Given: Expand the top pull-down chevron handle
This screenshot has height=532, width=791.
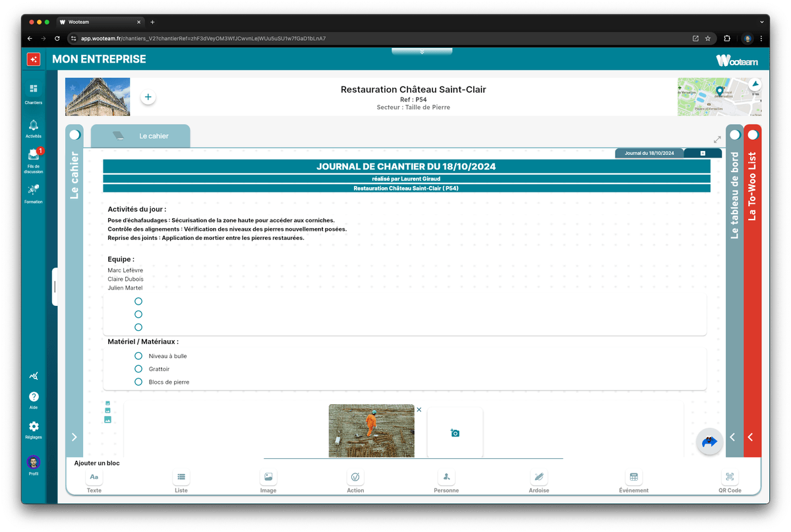Looking at the screenshot, I should tap(421, 51).
